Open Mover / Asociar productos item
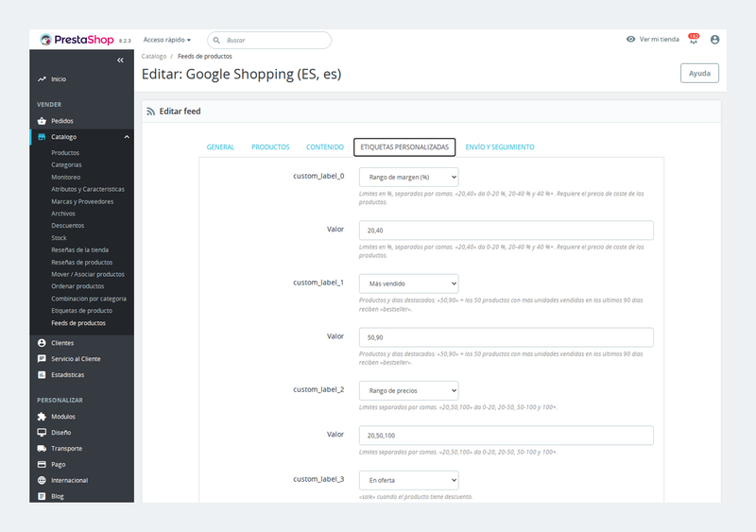Screen dimensions: 756x532 click(x=88, y=274)
